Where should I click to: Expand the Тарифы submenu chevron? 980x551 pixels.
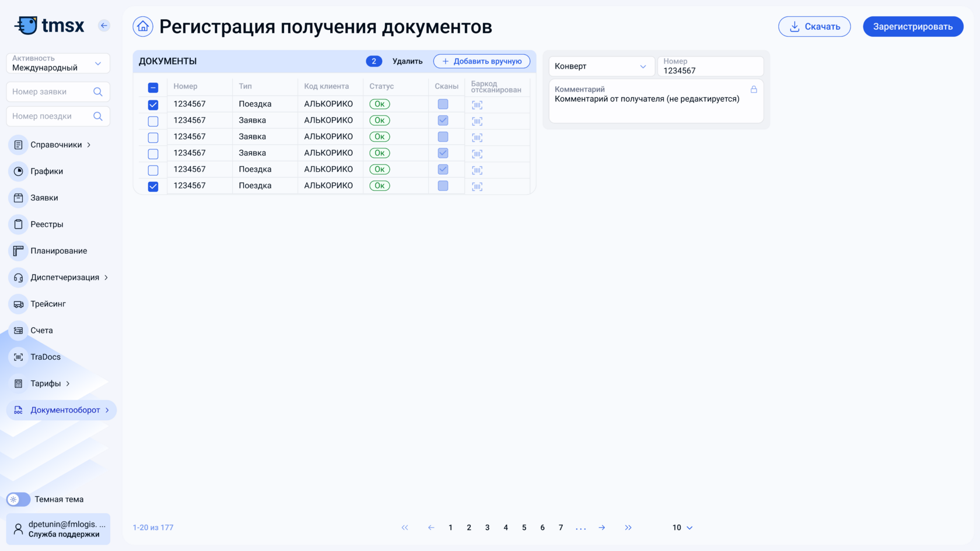68,384
